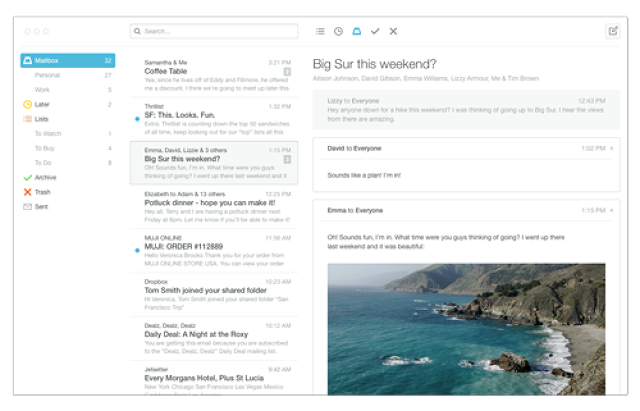Viewport: 640px width, 411px height.
Task: Trash message with the X toolbar icon
Action: (x=393, y=31)
